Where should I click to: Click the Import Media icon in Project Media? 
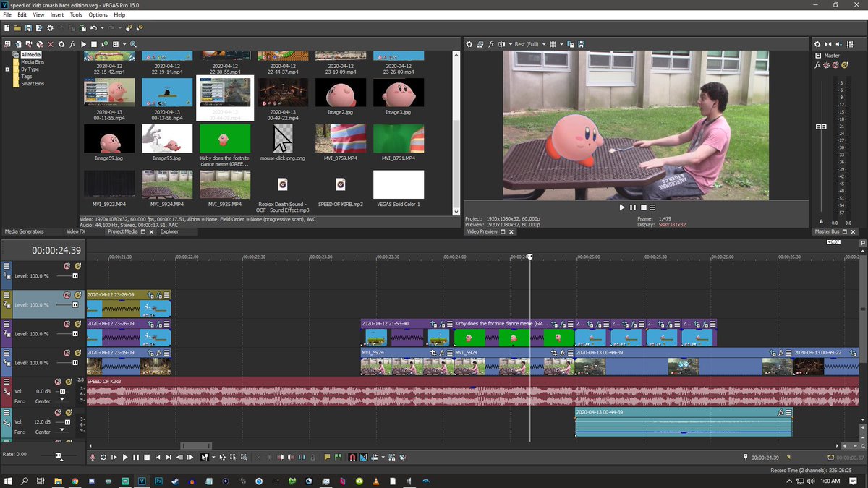tap(18, 44)
